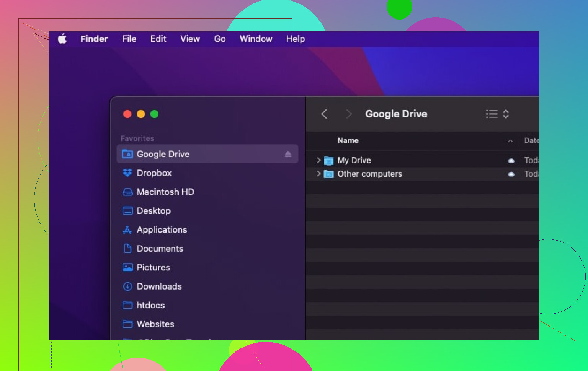
Task: Click the Other computers folder icon
Action: [x=329, y=174]
